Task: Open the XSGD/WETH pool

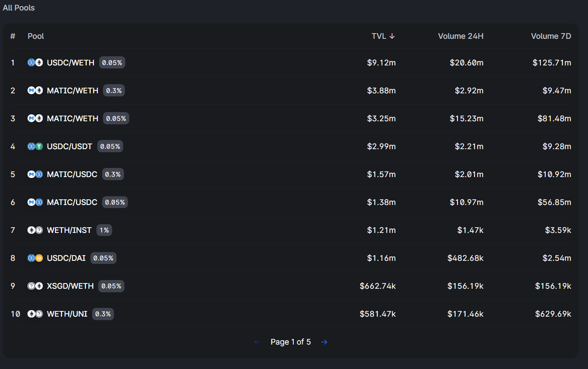Action: [291, 286]
